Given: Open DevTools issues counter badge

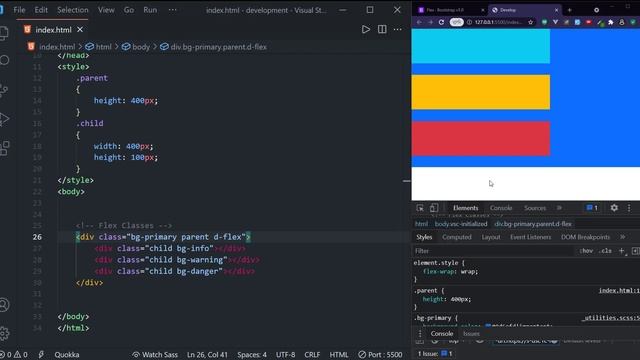Looking at the screenshot, I should 592,208.
